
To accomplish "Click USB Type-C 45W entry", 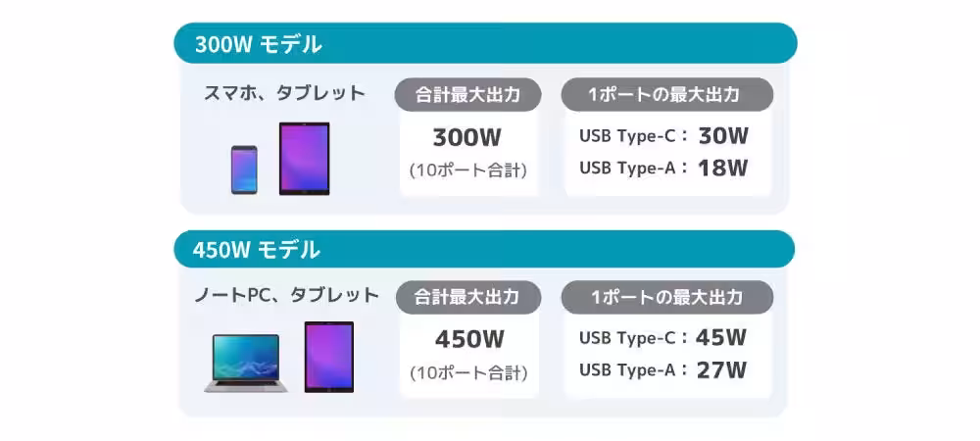I will click(662, 338).
